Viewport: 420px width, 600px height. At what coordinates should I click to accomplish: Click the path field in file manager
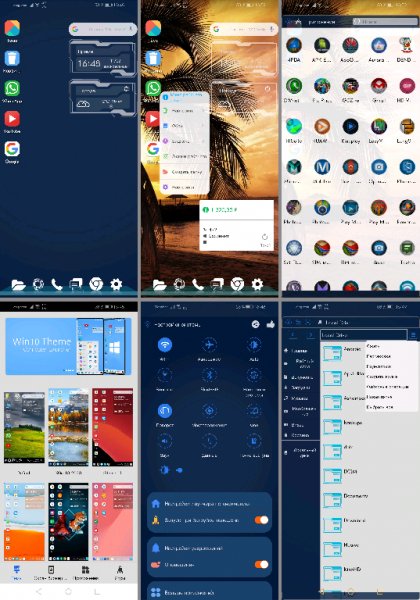pyautogui.click(x=363, y=335)
